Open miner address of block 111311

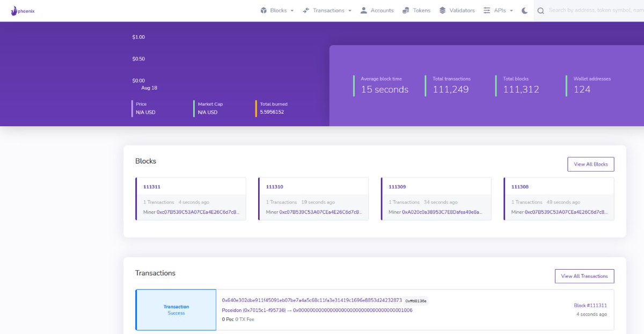point(198,212)
